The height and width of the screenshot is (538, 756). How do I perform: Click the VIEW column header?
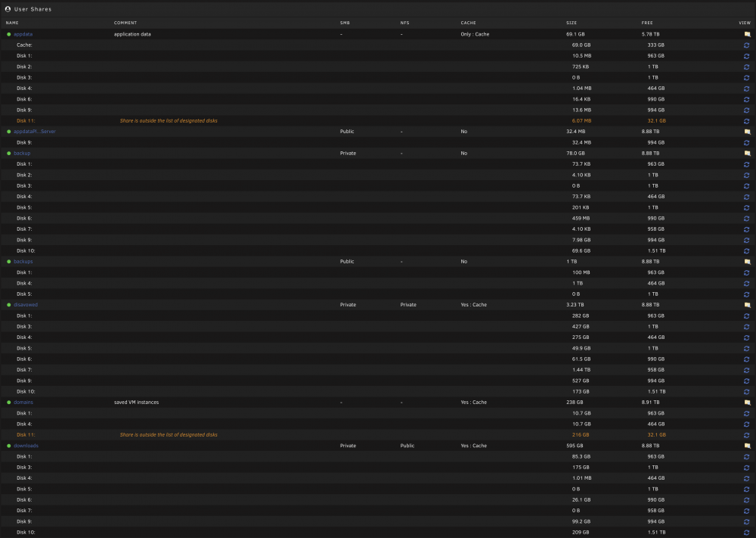tap(745, 23)
